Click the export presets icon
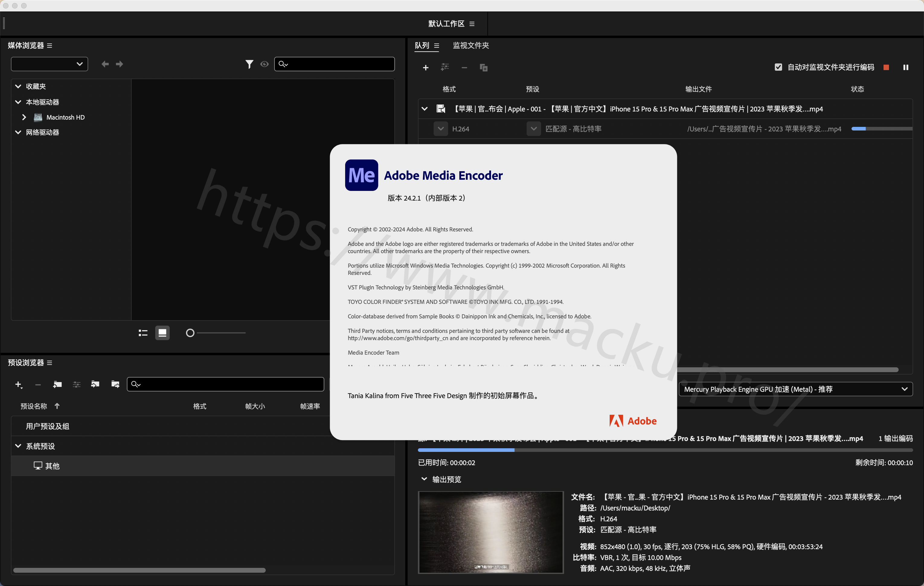Viewport: 924px width, 586px height. pos(115,384)
